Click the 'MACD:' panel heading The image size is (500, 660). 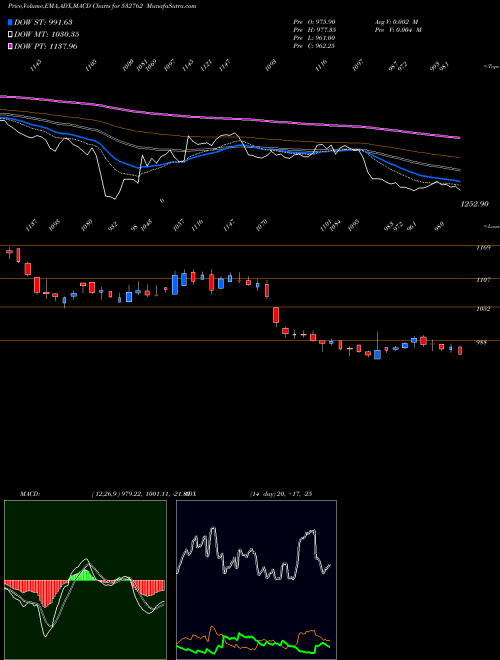pyautogui.click(x=30, y=494)
